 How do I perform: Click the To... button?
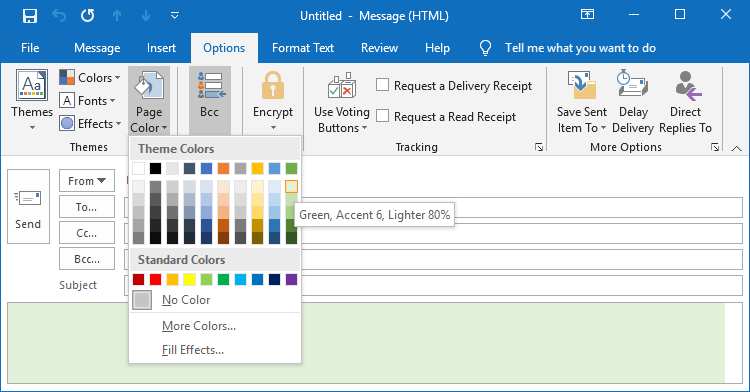[x=87, y=207]
